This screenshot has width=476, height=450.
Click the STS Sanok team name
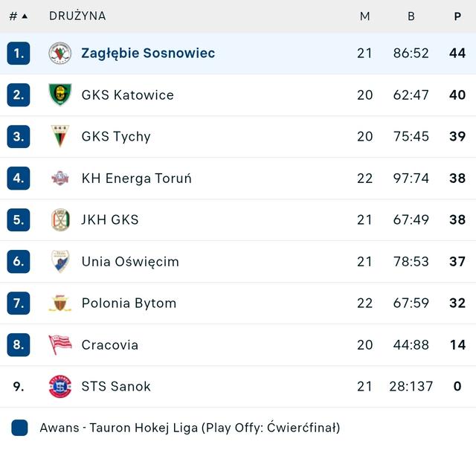(x=116, y=386)
